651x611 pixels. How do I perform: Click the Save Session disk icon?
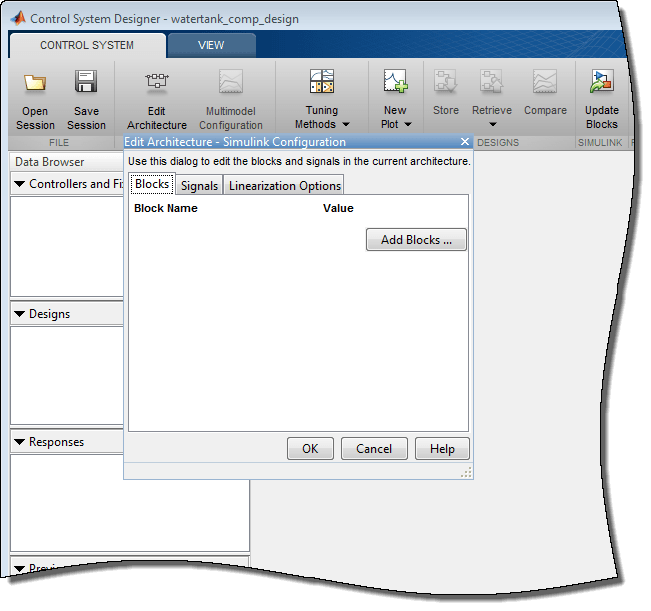point(86,81)
